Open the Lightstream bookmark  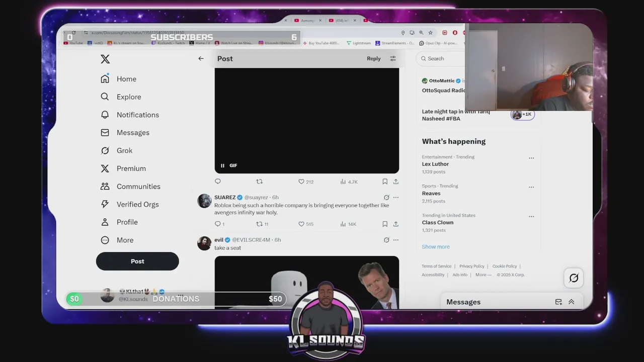pyautogui.click(x=359, y=43)
